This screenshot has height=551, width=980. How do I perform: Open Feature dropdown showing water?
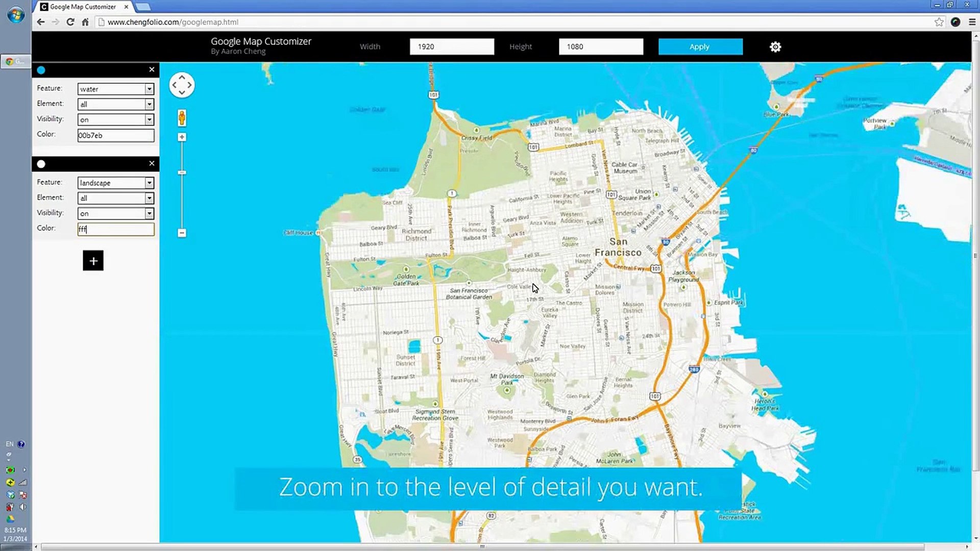coord(115,89)
